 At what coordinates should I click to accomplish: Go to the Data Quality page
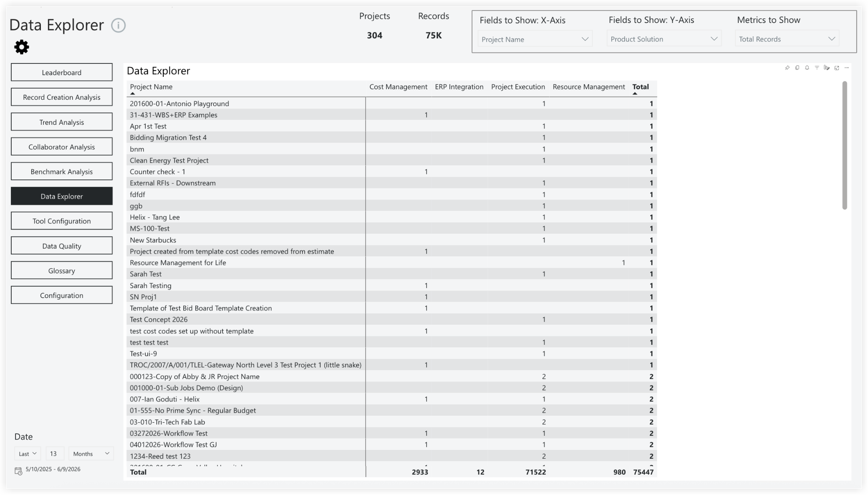62,246
